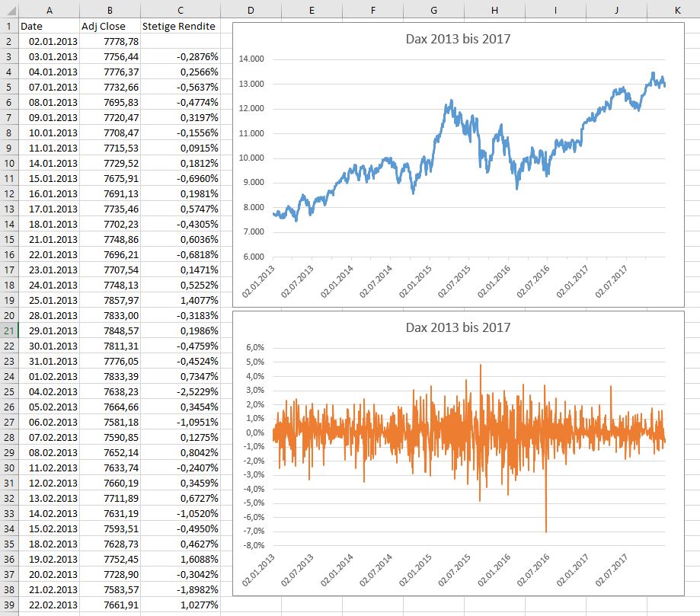Image resolution: width=700 pixels, height=616 pixels.
Task: Click the 'Date' header cell
Action: 49,27
